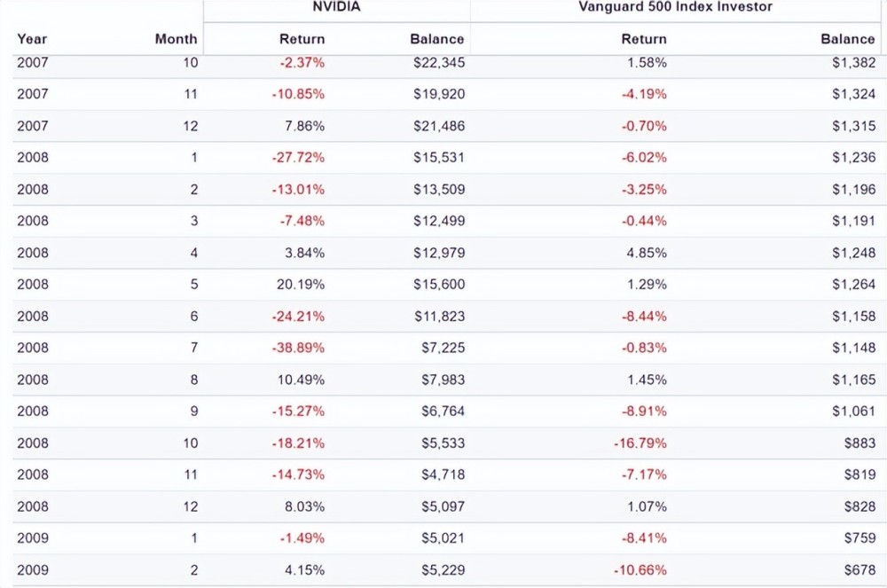Select the $883 Vanguard balance cell
The image size is (887, 588).
[x=860, y=443]
